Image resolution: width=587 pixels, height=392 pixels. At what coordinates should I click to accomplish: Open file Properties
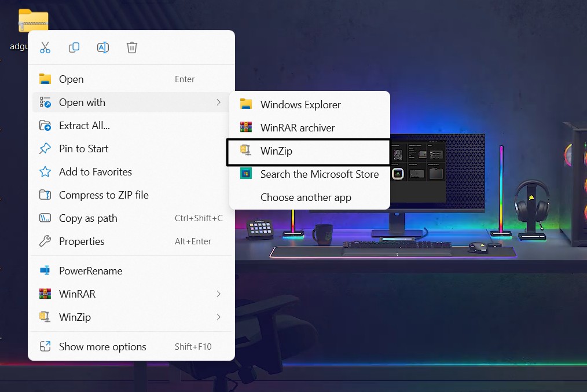(x=81, y=241)
